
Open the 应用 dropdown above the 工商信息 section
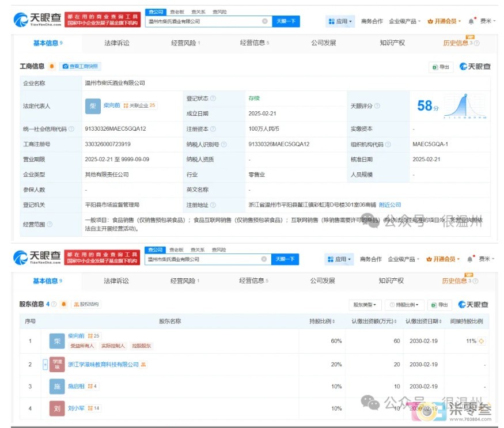pyautogui.click(x=340, y=21)
